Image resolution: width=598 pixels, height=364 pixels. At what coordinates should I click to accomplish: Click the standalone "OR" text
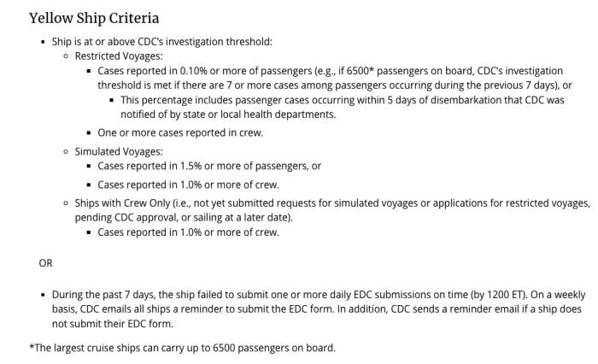pos(46,263)
